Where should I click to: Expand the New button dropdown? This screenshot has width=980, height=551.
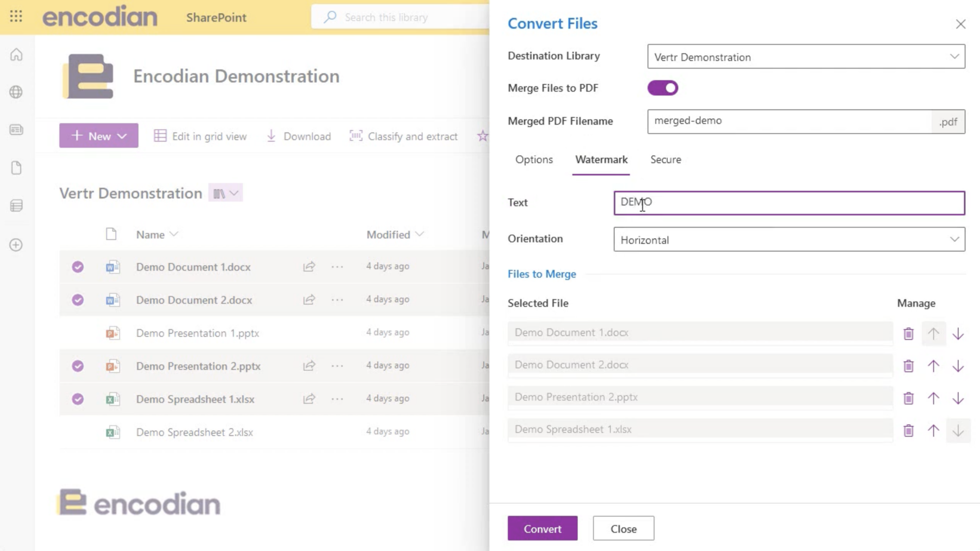tap(99, 136)
